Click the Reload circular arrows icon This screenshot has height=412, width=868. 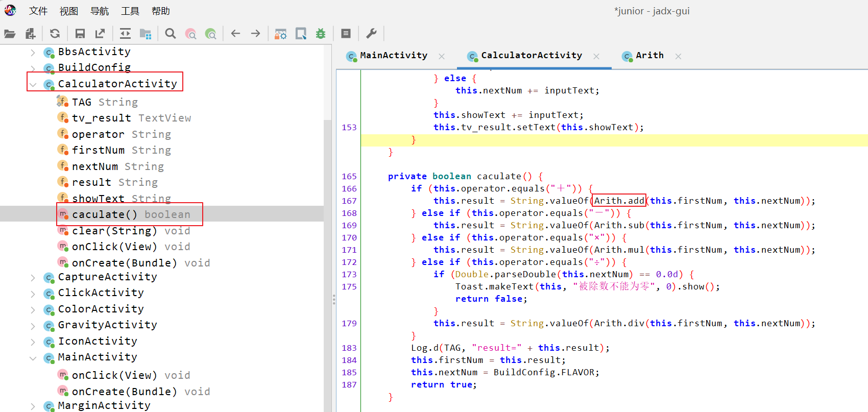[x=55, y=34]
